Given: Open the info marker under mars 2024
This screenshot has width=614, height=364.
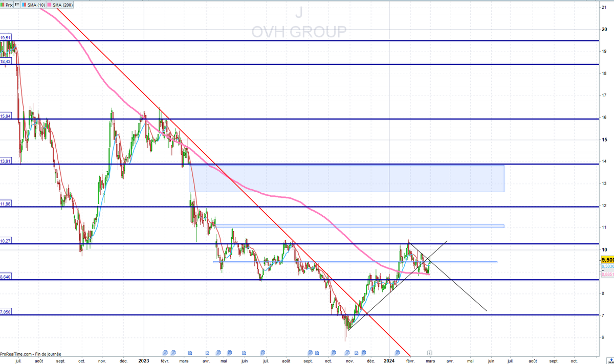Looking at the screenshot, I should click(x=430, y=352).
